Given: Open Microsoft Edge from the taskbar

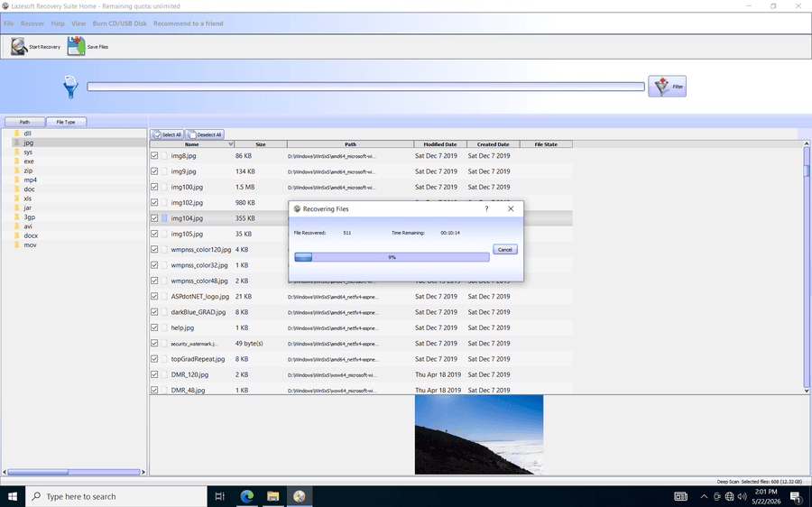Looking at the screenshot, I should 246,496.
